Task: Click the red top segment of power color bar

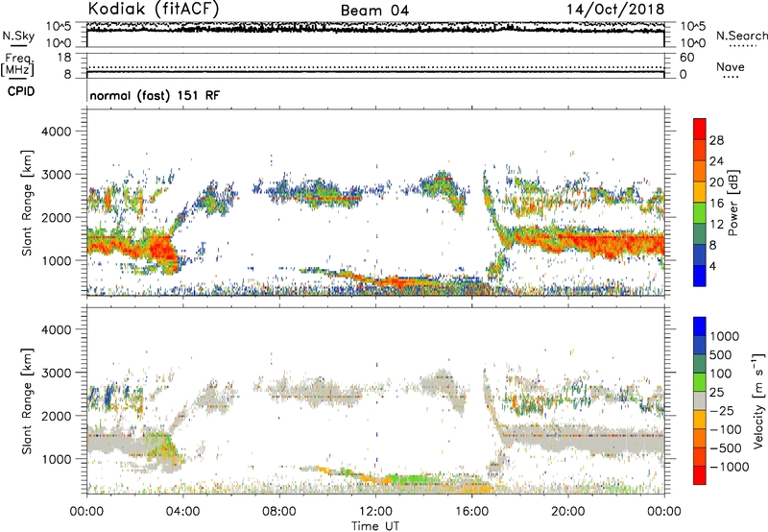Action: coord(700,129)
